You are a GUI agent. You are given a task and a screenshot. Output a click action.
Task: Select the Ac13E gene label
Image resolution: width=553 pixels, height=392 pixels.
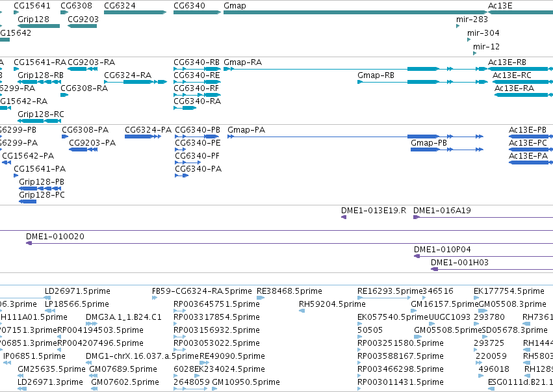point(500,6)
